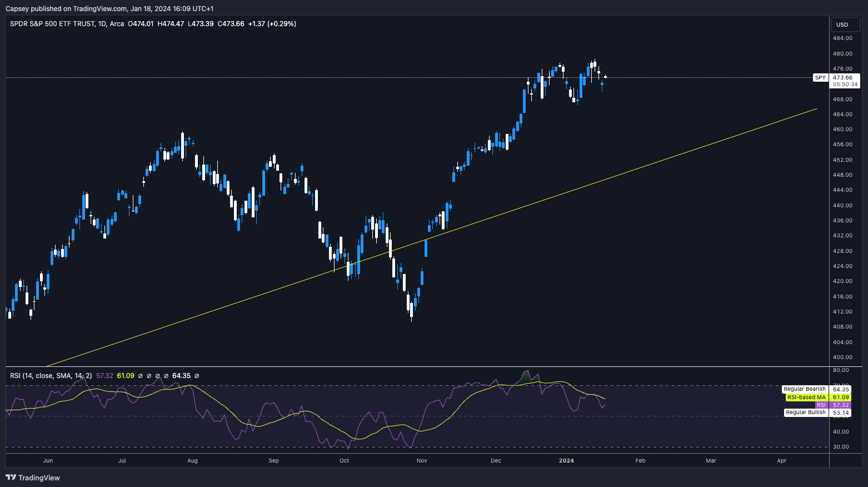Click the SPY symbol tag on price line
The width and height of the screenshot is (868, 487).
pos(820,78)
